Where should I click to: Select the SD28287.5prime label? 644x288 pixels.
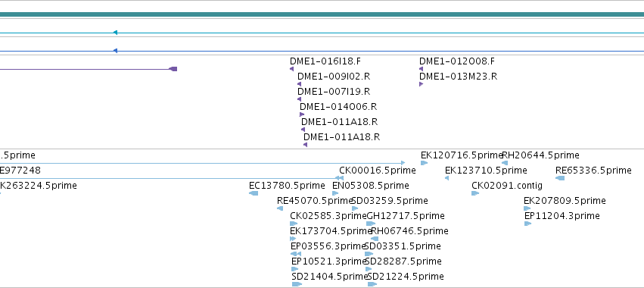[x=403, y=261]
